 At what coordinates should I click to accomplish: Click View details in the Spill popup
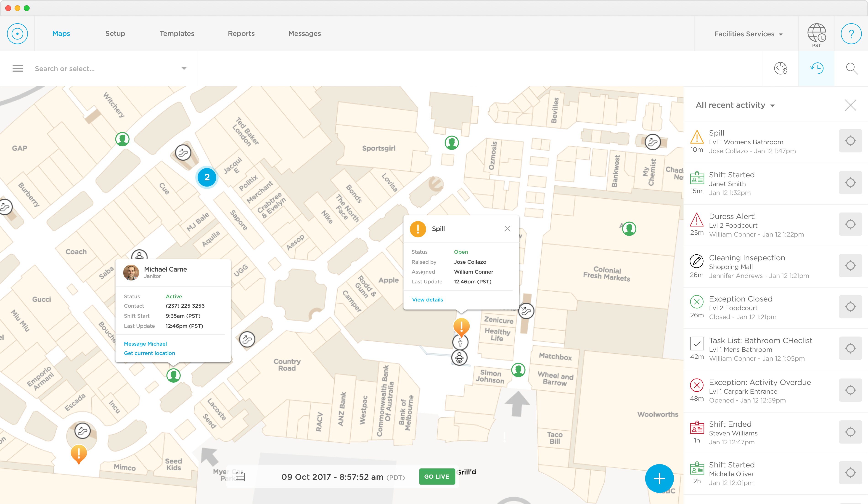(x=427, y=299)
